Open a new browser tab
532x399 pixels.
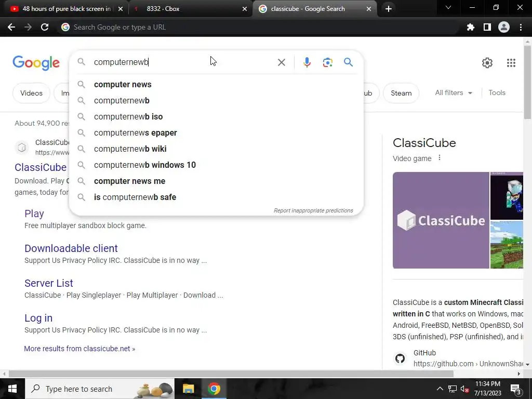click(x=389, y=9)
